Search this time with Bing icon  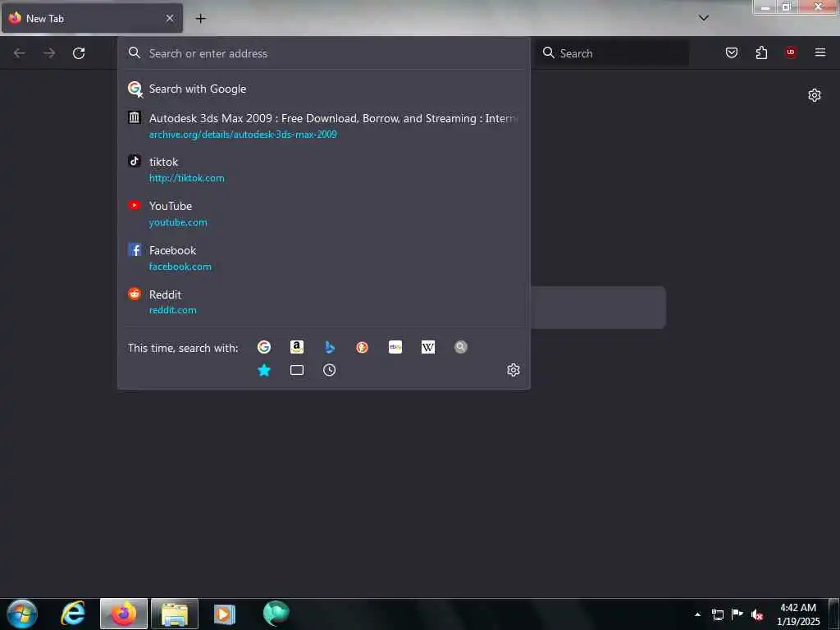(330, 347)
